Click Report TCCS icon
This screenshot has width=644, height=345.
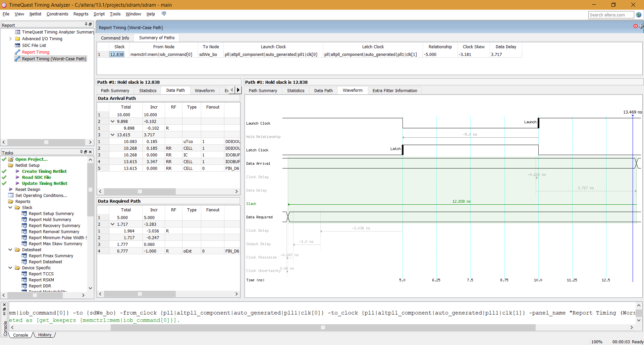pyautogui.click(x=24, y=274)
